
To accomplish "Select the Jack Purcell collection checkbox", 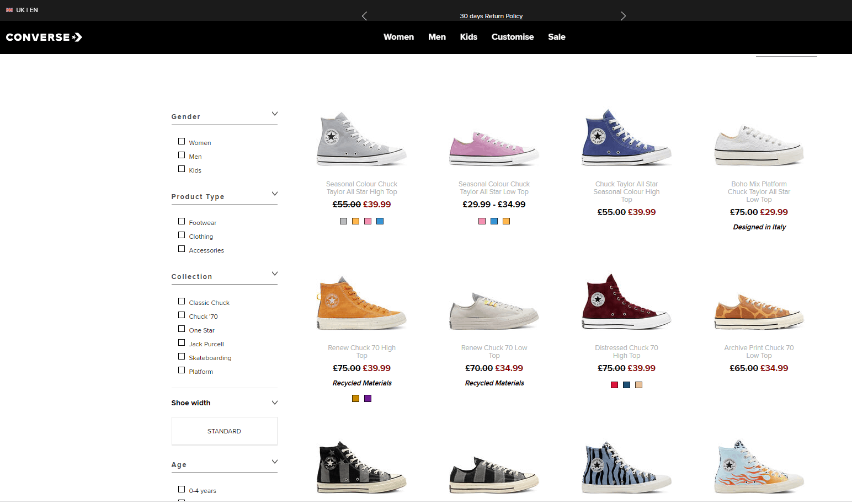I will point(182,342).
